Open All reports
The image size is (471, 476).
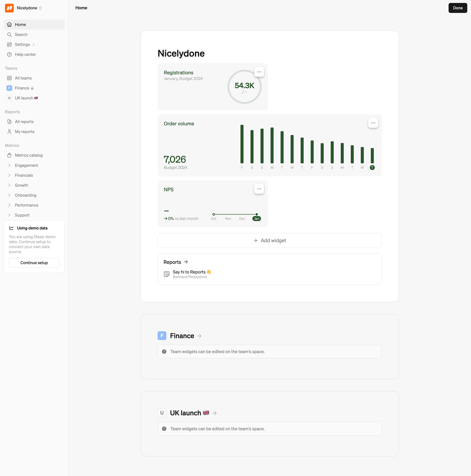pos(24,122)
